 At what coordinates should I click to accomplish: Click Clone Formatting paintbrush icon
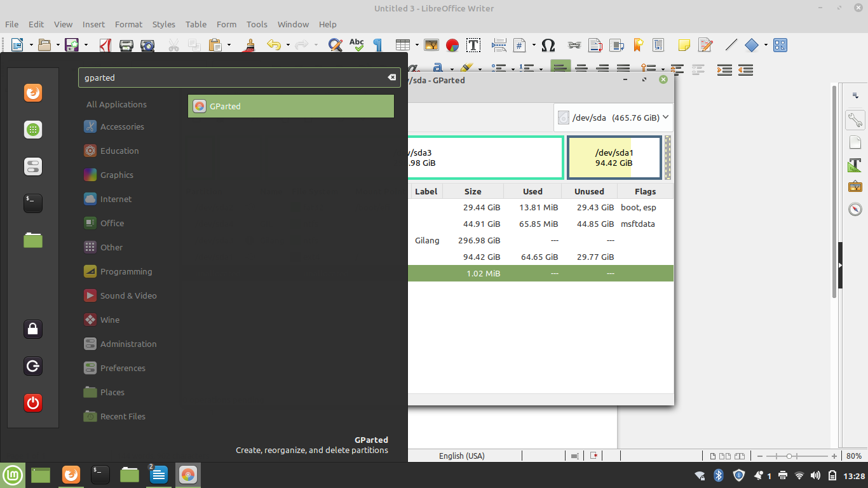pos(250,45)
